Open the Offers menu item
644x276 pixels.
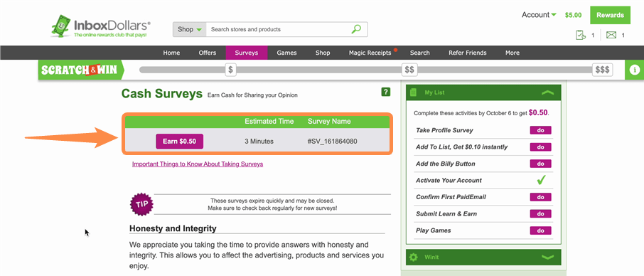(x=208, y=53)
